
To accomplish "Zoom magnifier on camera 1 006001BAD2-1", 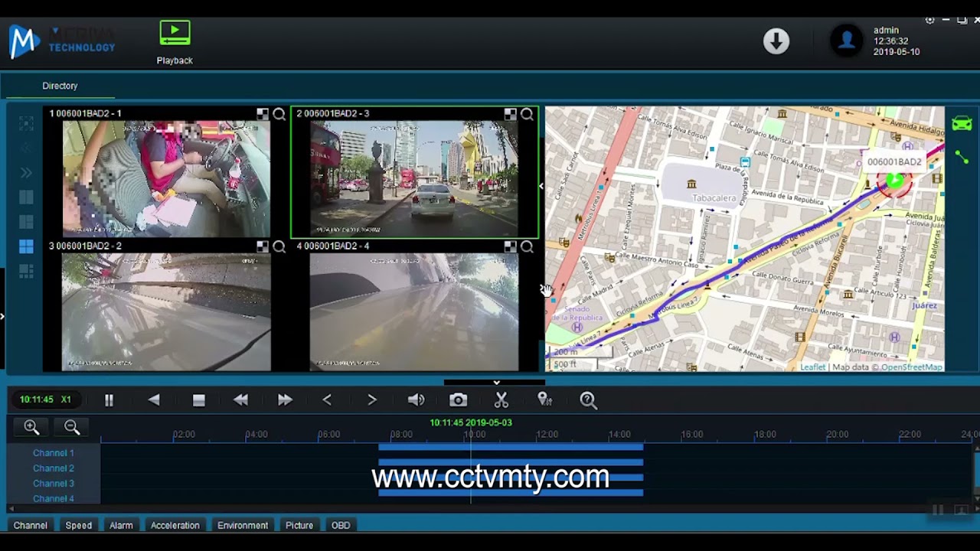I will [x=279, y=114].
